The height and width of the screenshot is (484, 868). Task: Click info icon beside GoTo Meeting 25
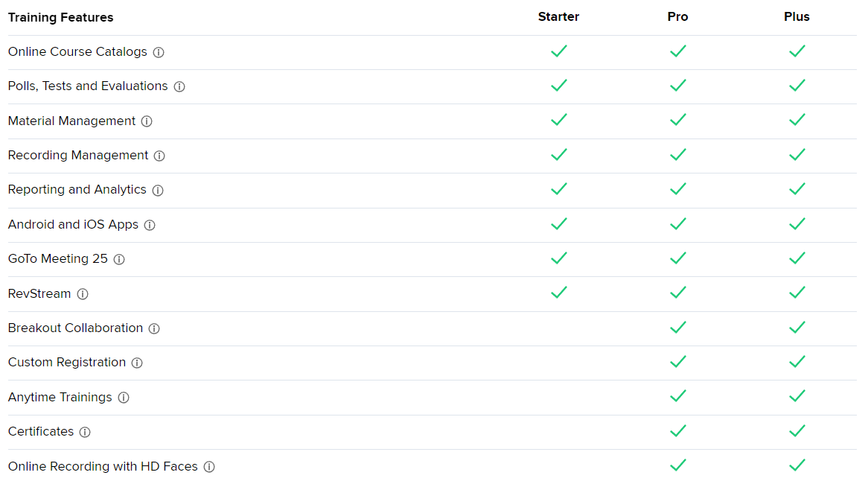(x=119, y=259)
